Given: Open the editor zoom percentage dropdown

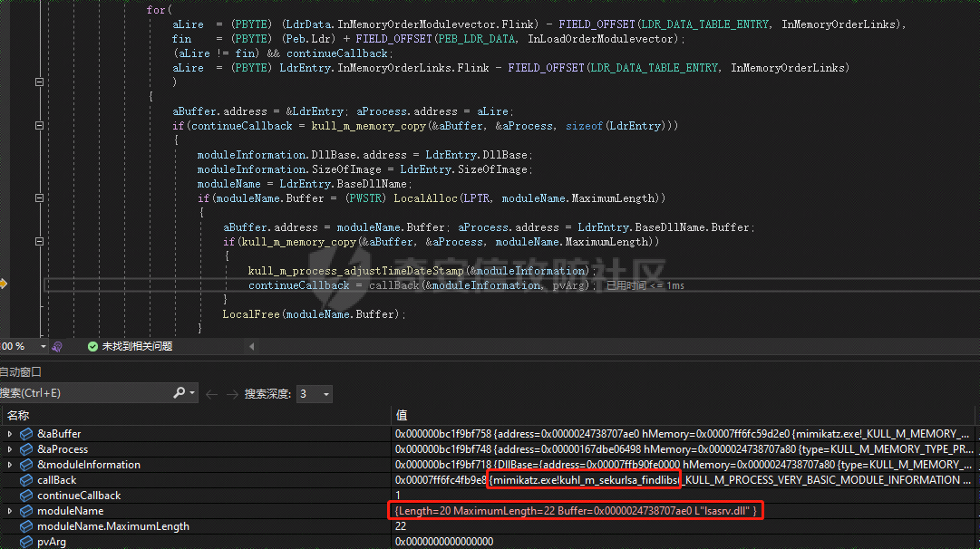Looking at the screenshot, I should click(x=44, y=346).
